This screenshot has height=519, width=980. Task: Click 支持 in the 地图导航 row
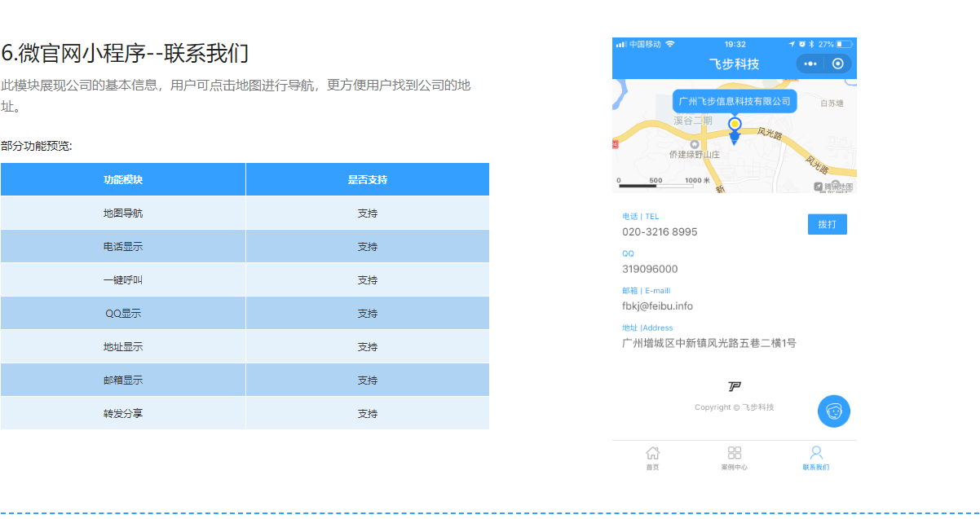368,213
